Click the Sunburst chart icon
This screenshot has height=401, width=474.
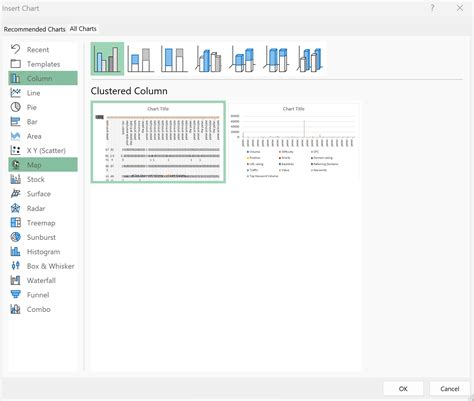pyautogui.click(x=15, y=237)
